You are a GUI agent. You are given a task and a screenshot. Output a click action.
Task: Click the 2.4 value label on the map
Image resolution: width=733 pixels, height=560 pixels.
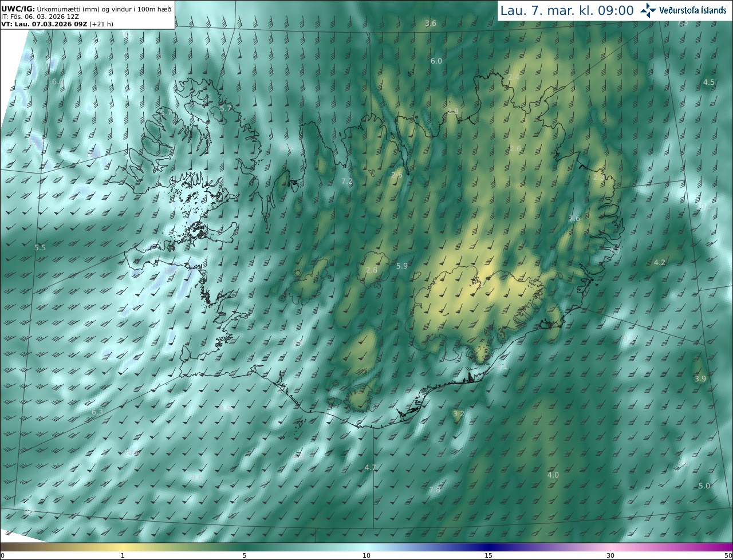[x=514, y=77]
